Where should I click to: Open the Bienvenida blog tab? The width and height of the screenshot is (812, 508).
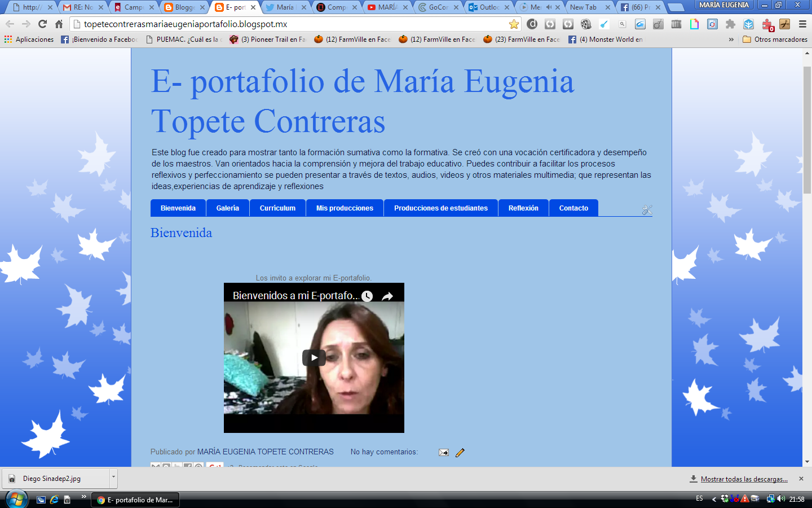tap(178, 208)
